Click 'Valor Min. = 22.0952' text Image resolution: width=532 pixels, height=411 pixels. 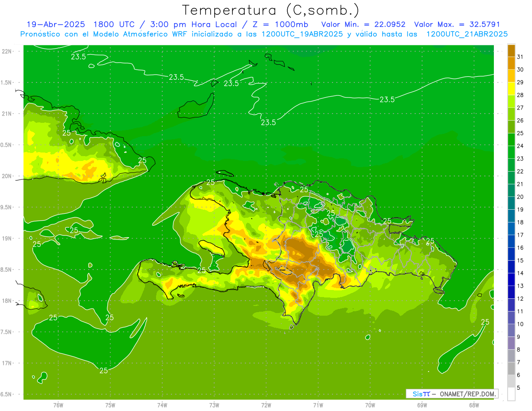pos(363,24)
